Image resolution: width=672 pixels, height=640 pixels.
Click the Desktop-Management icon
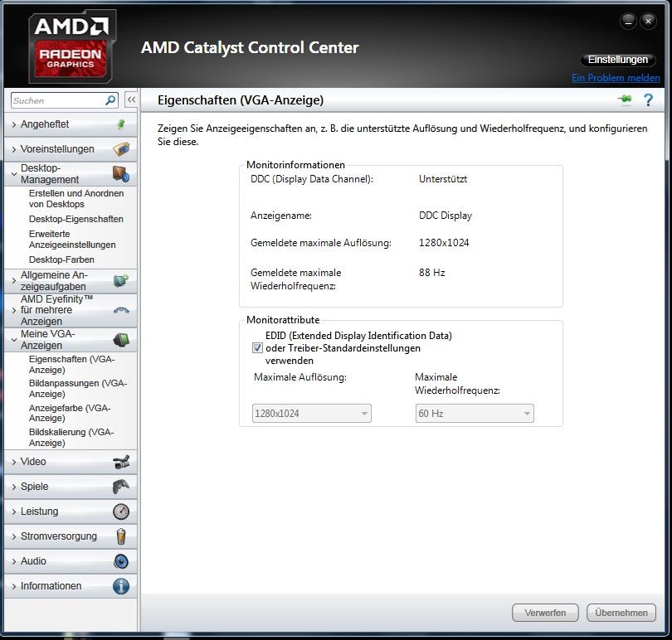pyautogui.click(x=121, y=174)
